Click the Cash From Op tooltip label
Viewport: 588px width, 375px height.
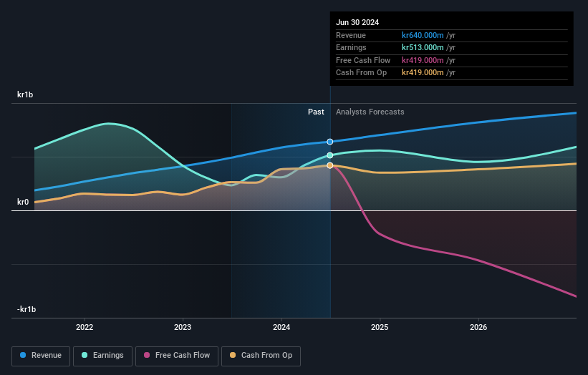pyautogui.click(x=361, y=73)
